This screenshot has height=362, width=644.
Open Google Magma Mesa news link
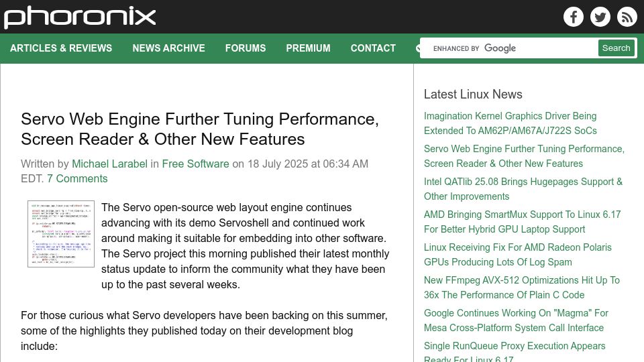pos(516,320)
